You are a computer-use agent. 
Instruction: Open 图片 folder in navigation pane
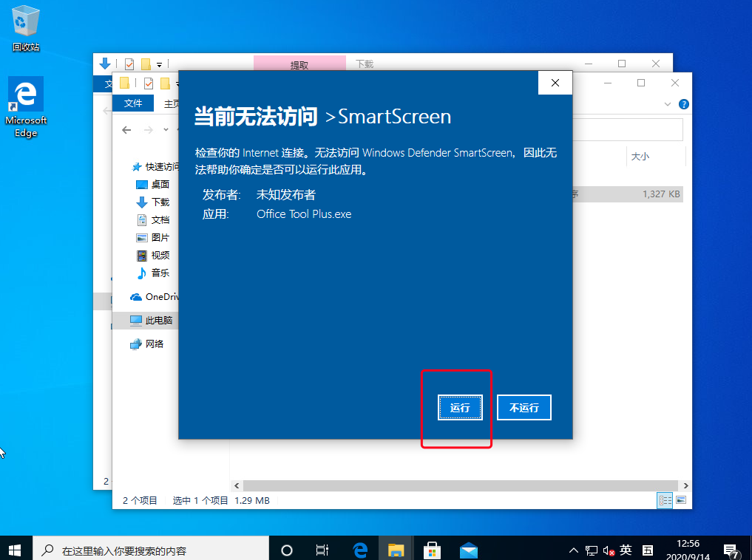[x=153, y=238]
